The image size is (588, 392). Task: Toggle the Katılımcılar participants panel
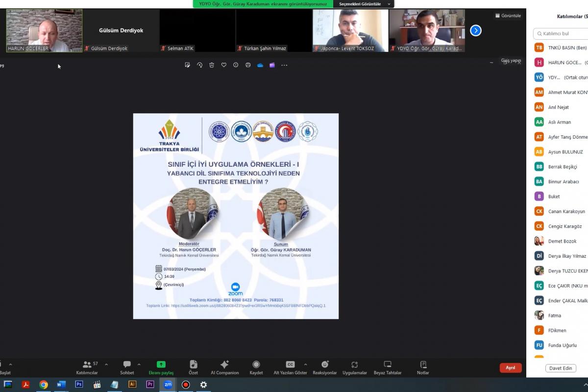tap(87, 367)
